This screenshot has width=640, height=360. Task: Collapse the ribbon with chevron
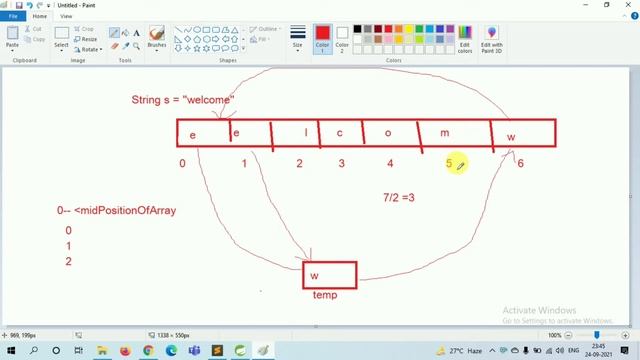click(x=624, y=16)
